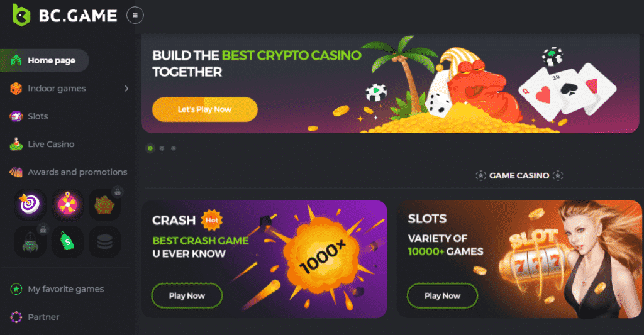Click the BC.GAME logo icon
644x335 pixels.
pyautogui.click(x=21, y=15)
